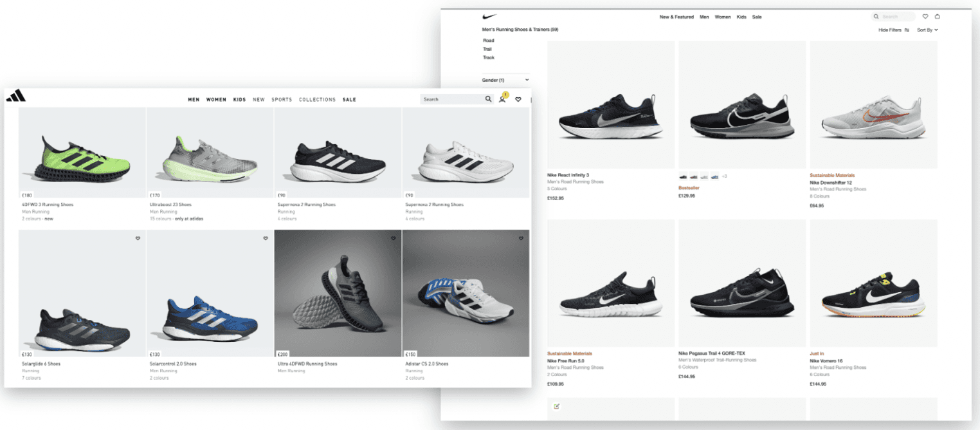Viewport: 980px width, 430px height.
Task: Open WOMEN menu in adidas header
Action: coord(216,100)
